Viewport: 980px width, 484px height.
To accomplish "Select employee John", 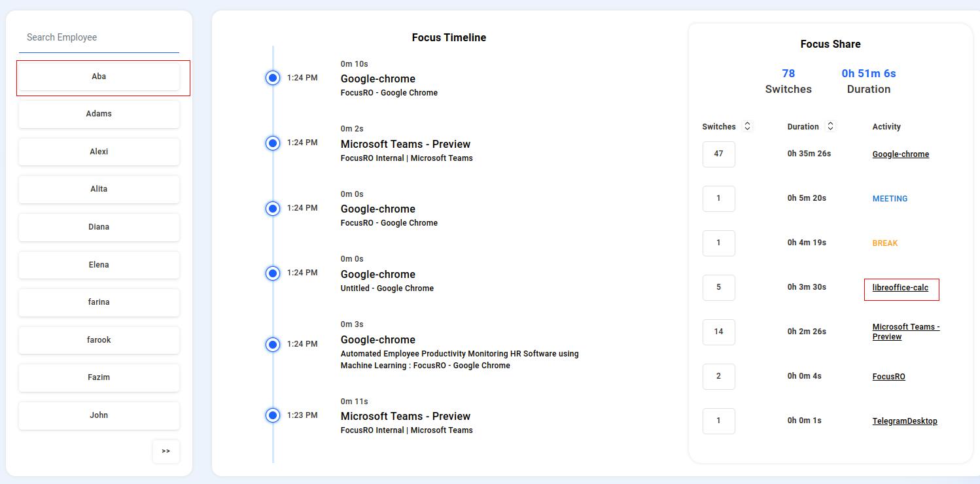I will [99, 415].
